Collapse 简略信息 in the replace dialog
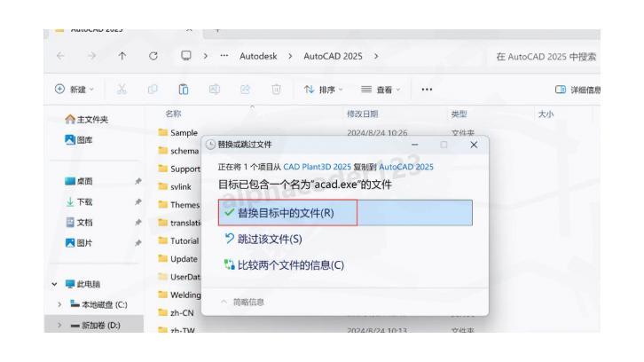 pos(242,302)
